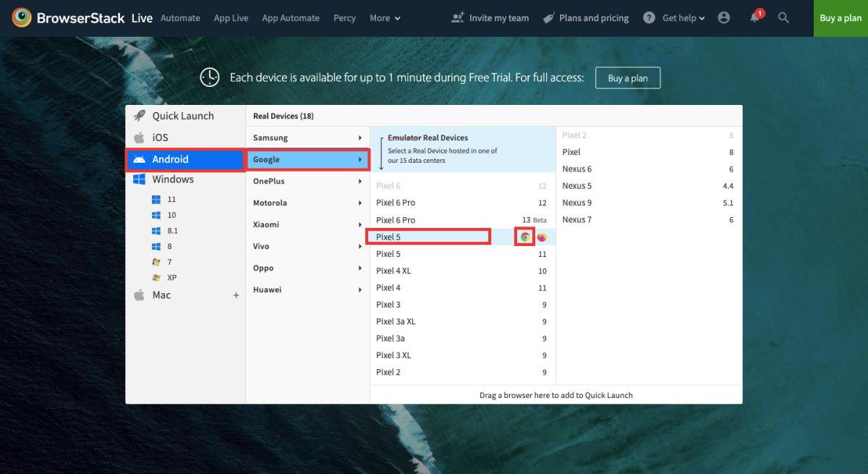Select Pixel 5 with Android 11
This screenshot has width=868, height=474.
coord(461,254)
